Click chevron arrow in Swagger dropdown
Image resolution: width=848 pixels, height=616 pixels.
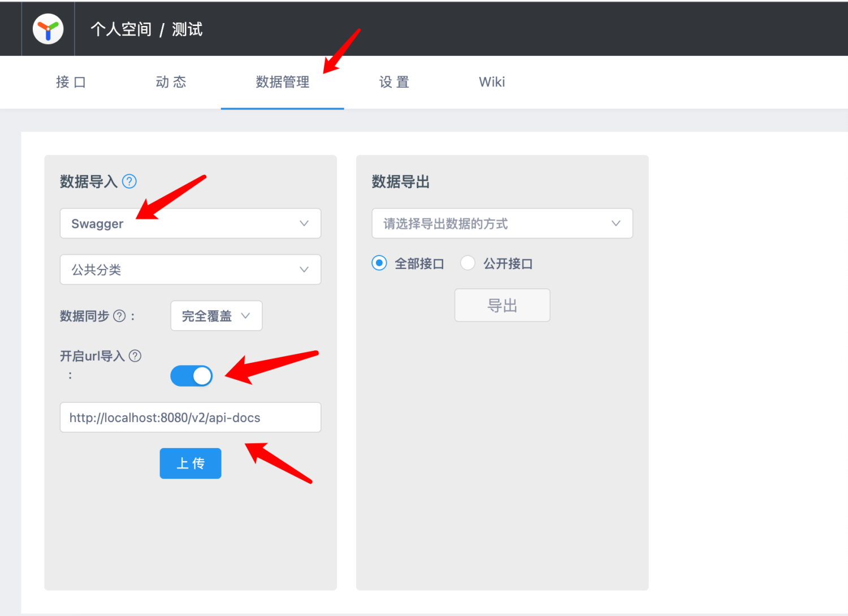(304, 223)
